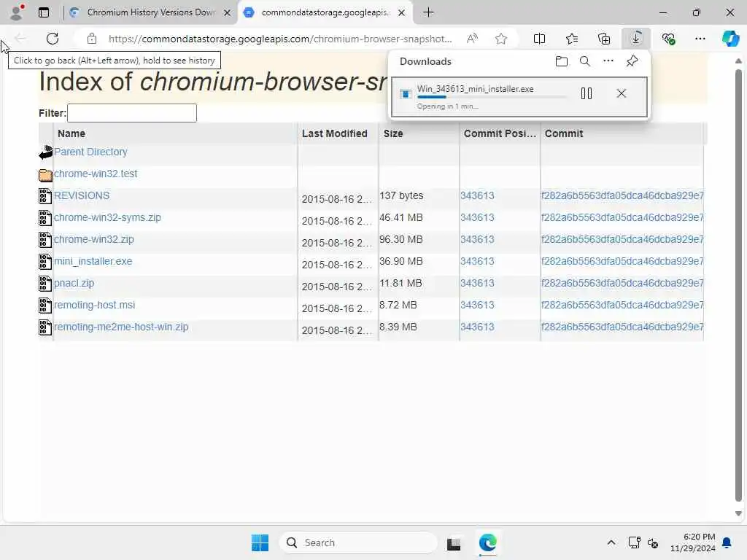This screenshot has width=747, height=560.
Task: Click the Parent Directory back-arrow icon
Action: click(x=45, y=152)
